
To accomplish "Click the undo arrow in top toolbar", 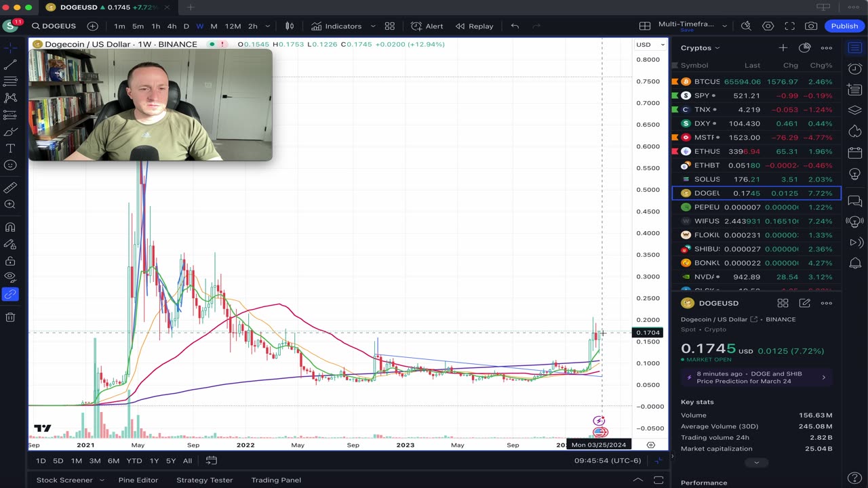I will (515, 26).
